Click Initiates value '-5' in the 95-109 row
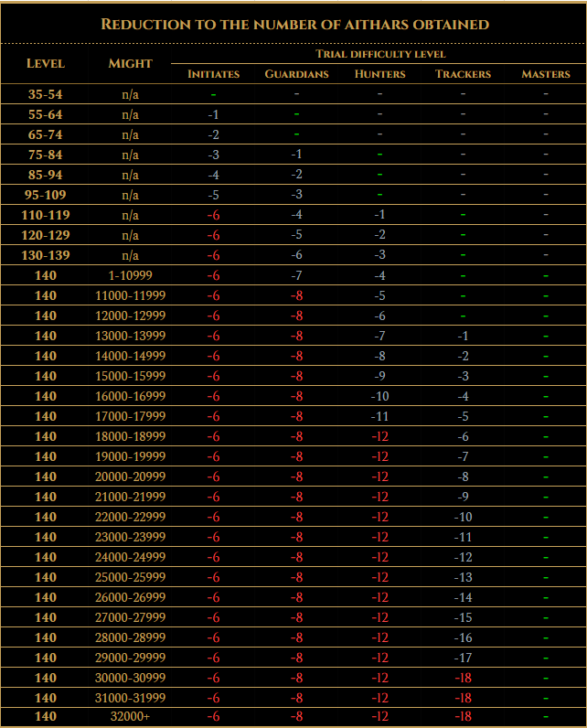 [x=213, y=195]
